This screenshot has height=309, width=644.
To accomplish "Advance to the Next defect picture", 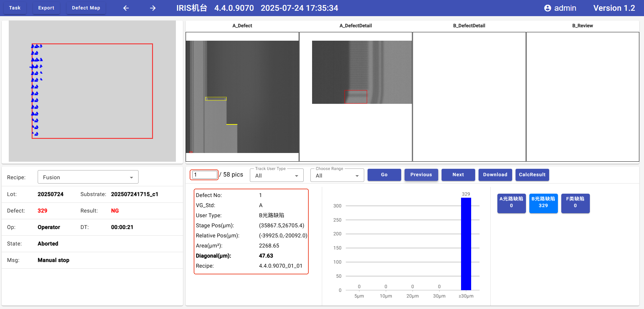I will pos(458,175).
